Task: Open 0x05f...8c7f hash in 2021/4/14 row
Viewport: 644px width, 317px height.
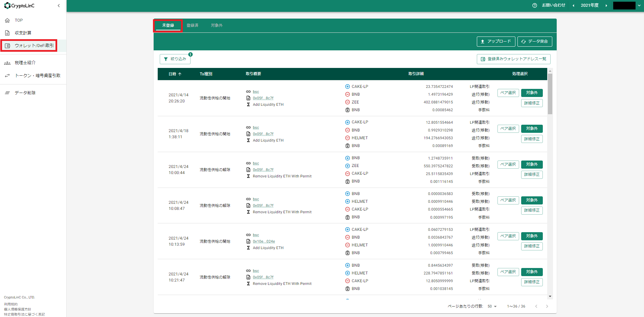Action: tap(263, 98)
